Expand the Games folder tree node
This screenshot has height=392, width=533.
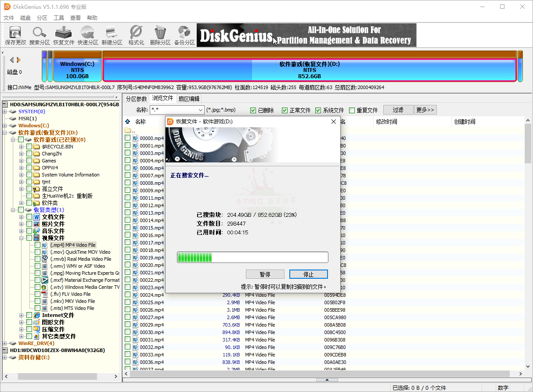(x=22, y=161)
